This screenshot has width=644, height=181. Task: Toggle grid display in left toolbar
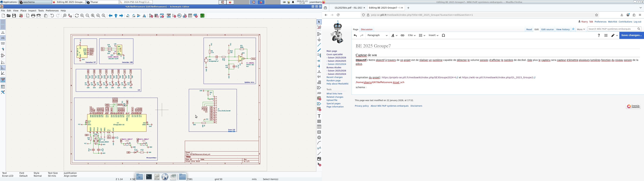pos(3,22)
